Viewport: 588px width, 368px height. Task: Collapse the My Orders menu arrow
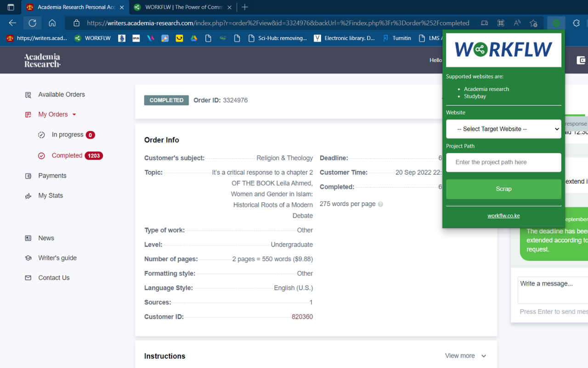coord(74,115)
